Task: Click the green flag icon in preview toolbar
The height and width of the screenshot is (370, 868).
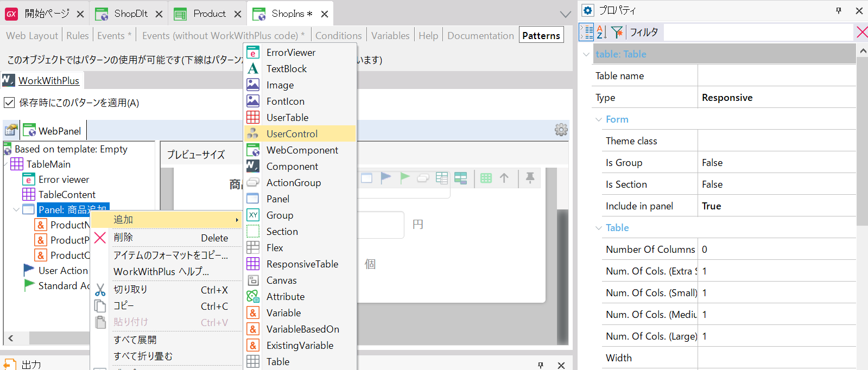Action: [404, 178]
